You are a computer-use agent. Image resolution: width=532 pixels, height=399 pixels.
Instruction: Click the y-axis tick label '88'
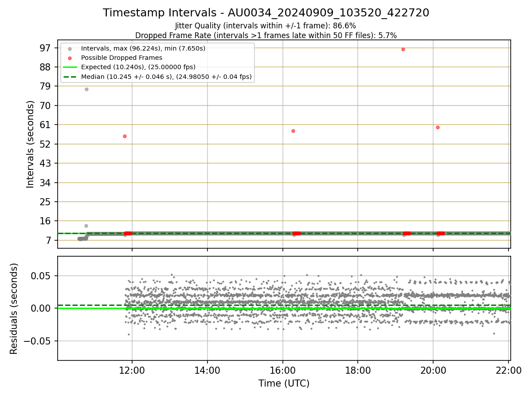pyautogui.click(x=46, y=67)
